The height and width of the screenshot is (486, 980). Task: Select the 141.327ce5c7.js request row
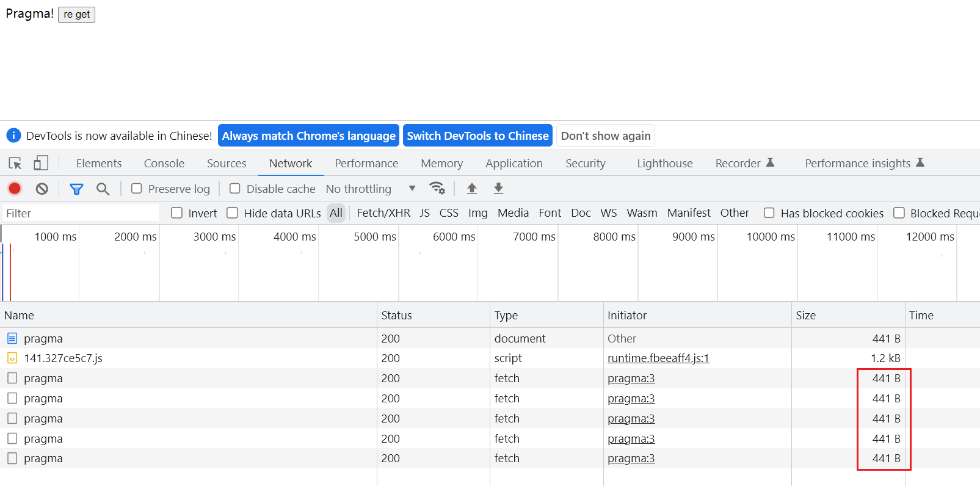(x=490, y=358)
